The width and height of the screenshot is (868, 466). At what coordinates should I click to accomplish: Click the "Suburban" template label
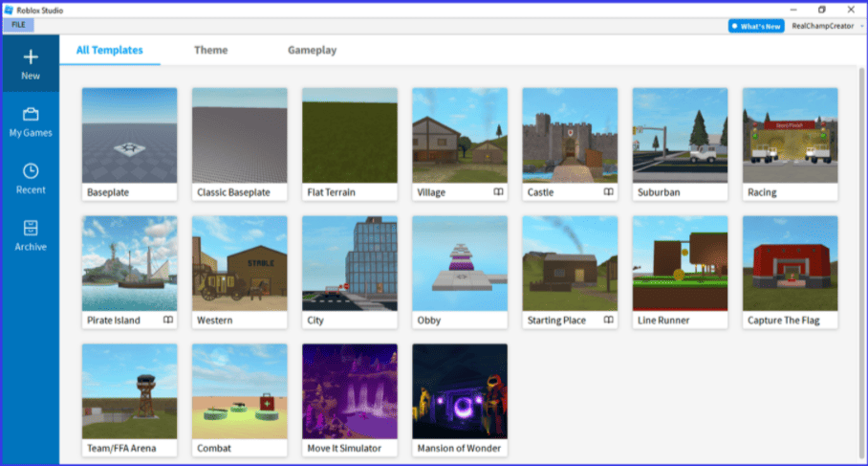point(659,192)
